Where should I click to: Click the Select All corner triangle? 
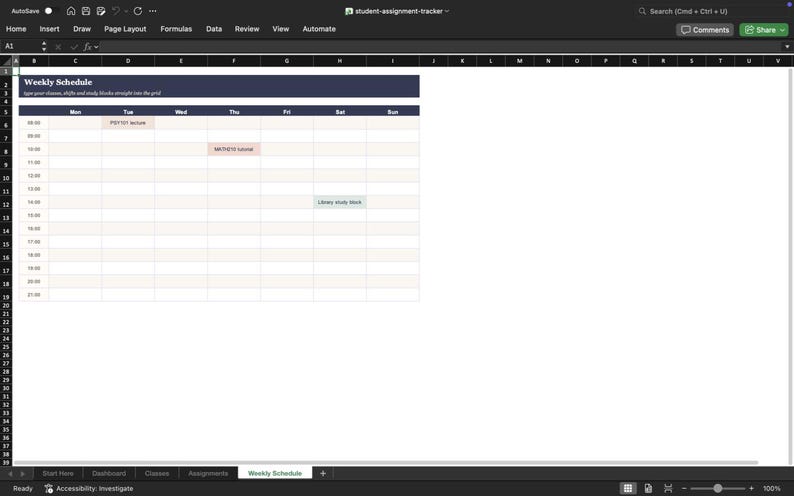(6, 61)
